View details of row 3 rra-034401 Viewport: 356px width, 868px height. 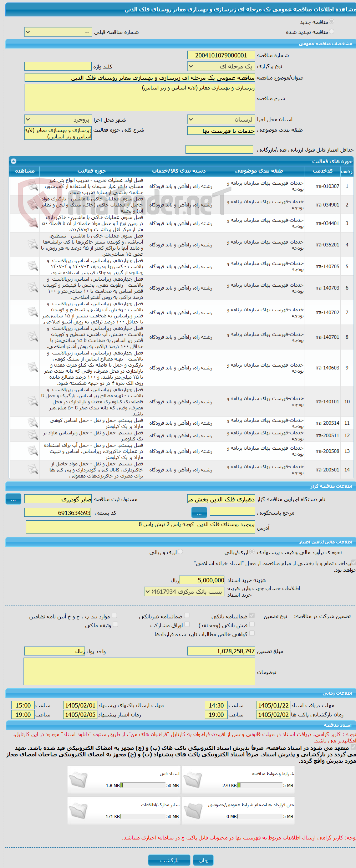pyautogui.click(x=33, y=223)
